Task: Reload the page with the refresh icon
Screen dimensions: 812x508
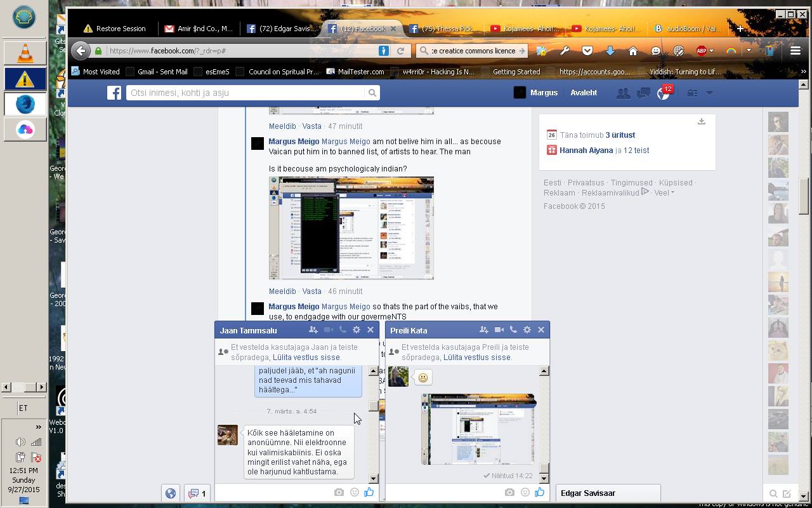Action: point(400,51)
